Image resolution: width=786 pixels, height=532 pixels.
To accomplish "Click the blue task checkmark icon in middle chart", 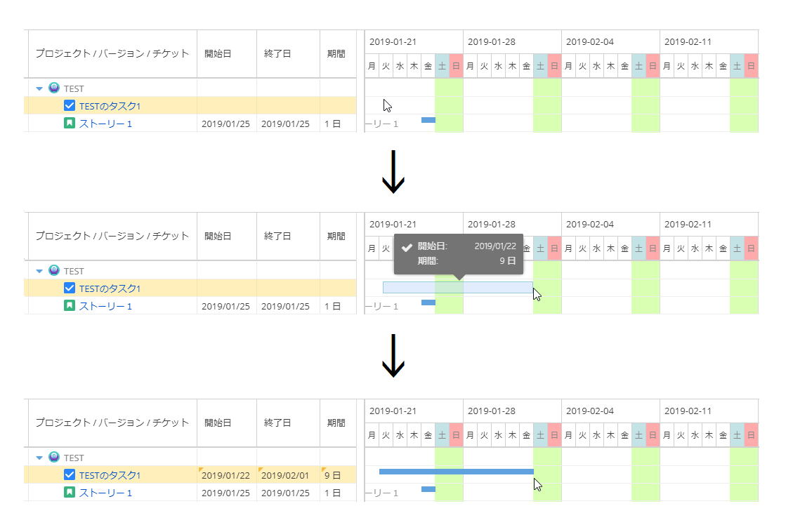I will coord(70,288).
